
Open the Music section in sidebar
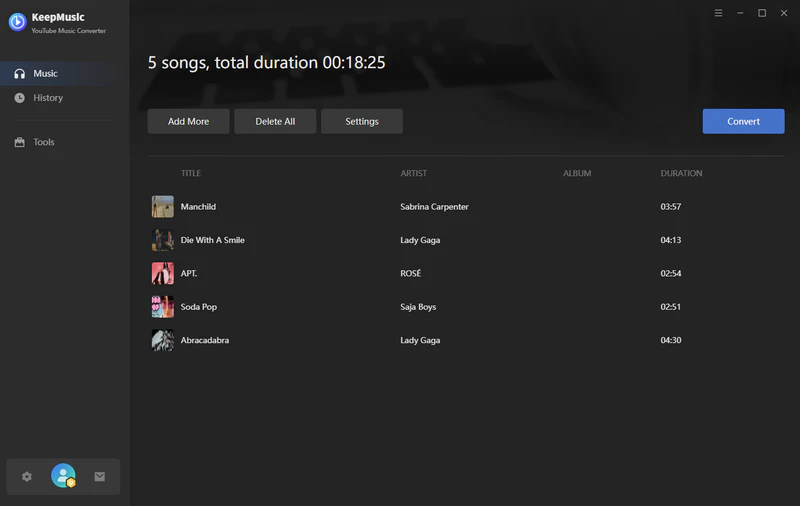click(x=64, y=73)
